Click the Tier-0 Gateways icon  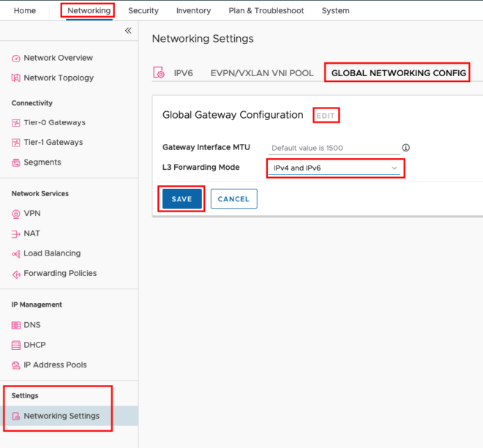[x=16, y=122]
